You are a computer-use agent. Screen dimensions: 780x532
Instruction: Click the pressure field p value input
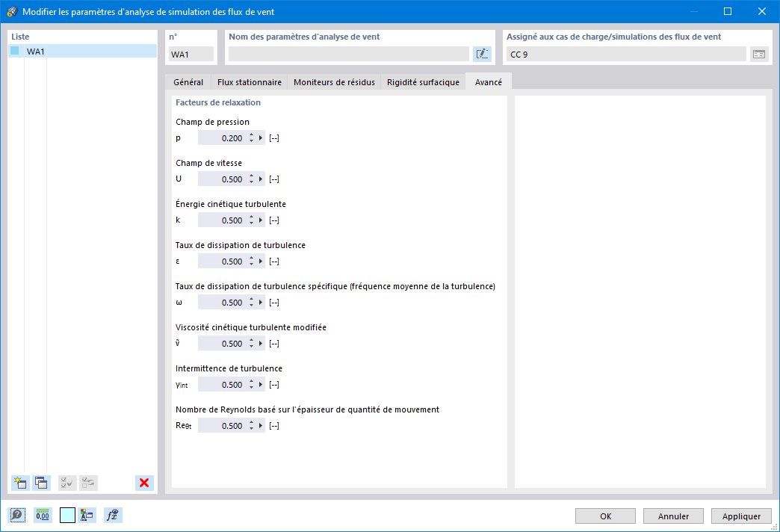[x=221, y=137]
